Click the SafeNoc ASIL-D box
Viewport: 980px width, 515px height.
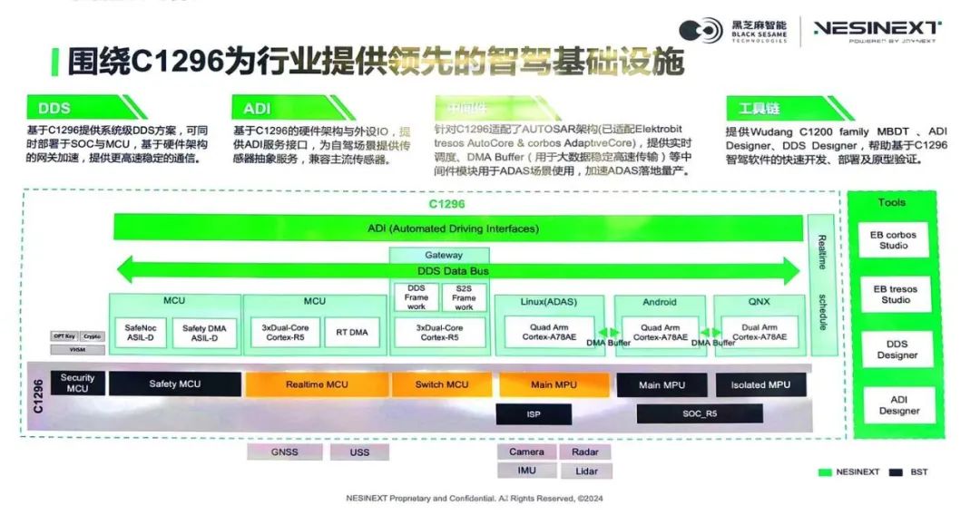(x=141, y=332)
